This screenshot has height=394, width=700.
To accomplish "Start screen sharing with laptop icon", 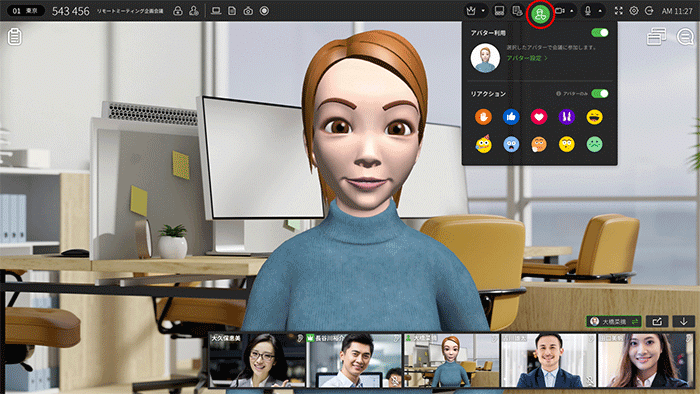I will pos(216,11).
